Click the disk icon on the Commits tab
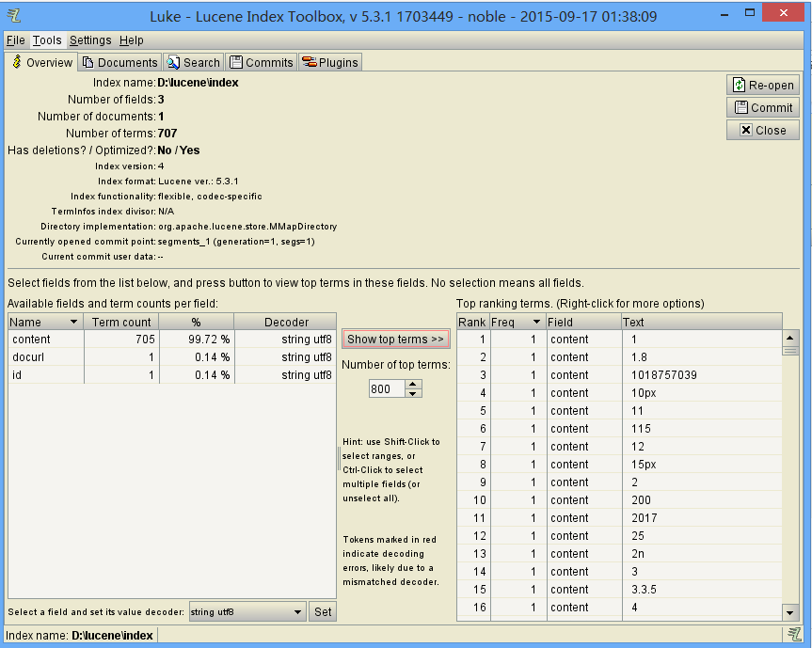812x648 pixels. 233,62
